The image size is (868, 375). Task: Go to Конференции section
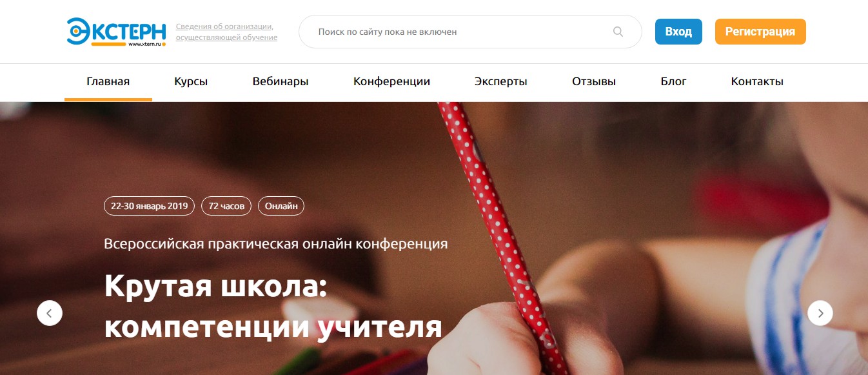click(x=391, y=82)
